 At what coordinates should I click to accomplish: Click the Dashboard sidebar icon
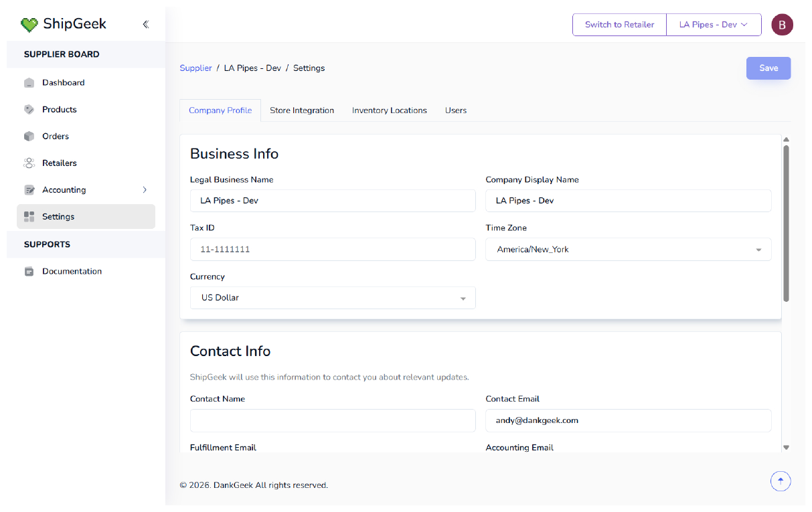29,83
